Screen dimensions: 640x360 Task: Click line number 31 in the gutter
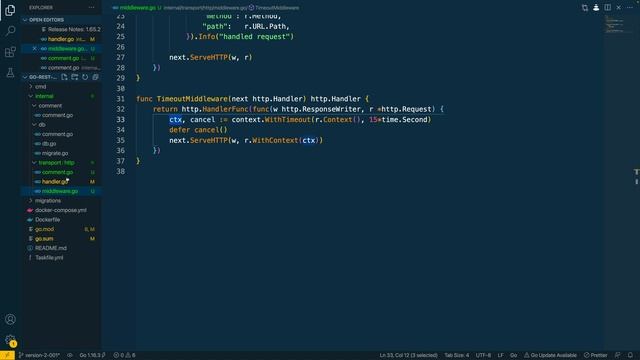[x=120, y=99]
